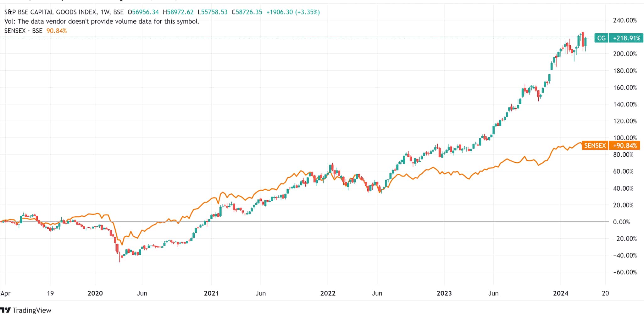Viewport: 644px width, 320px height.
Task: Click the 2023 time axis marker
Action: [444, 293]
